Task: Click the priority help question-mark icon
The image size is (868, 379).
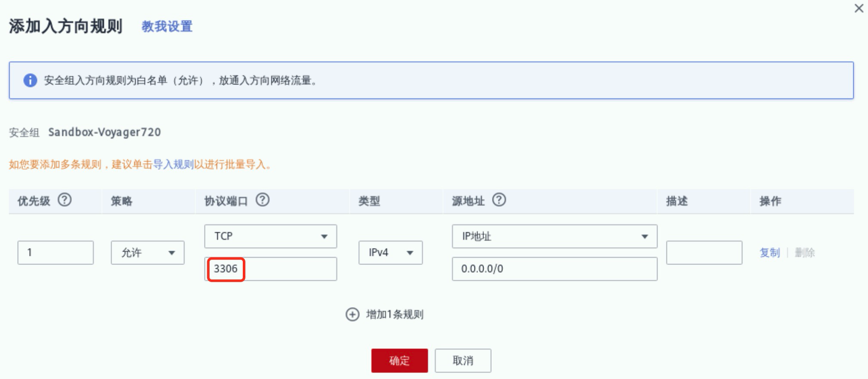Action: 65,200
